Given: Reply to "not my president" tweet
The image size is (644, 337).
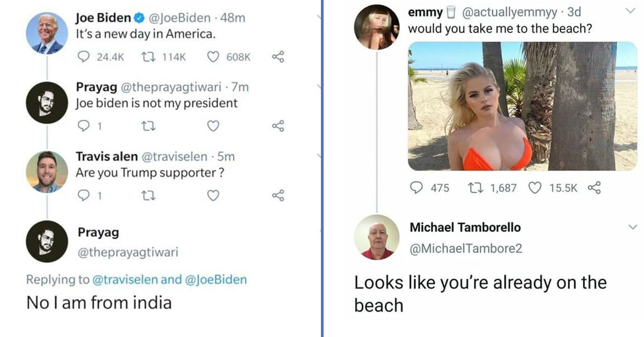Looking at the screenshot, I should click(x=84, y=126).
